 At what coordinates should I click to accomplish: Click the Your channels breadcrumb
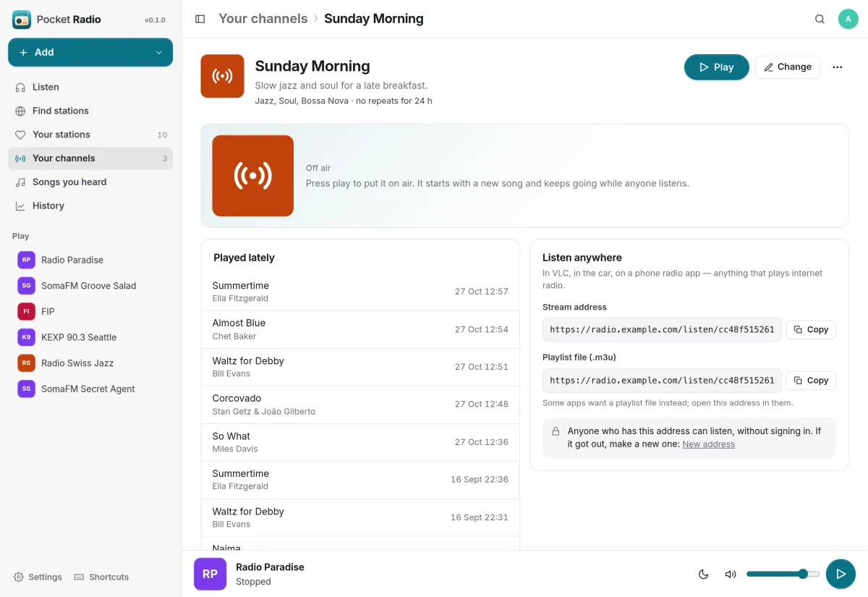point(263,19)
